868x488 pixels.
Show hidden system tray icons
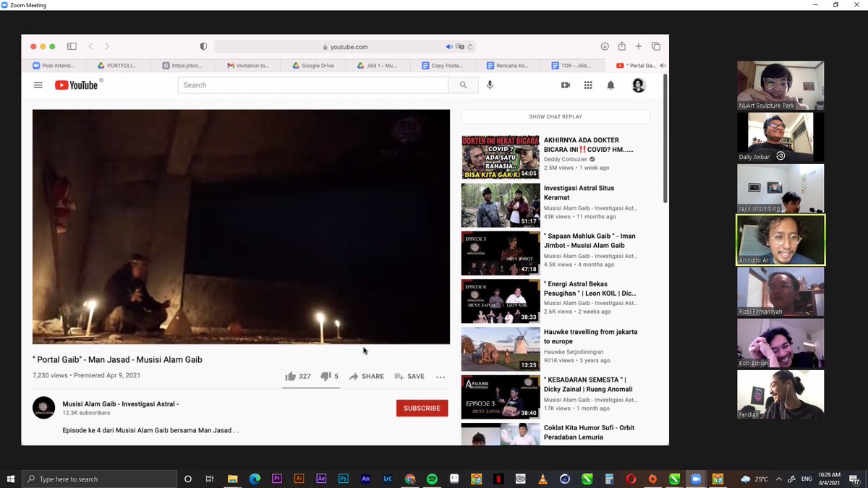coord(779,479)
